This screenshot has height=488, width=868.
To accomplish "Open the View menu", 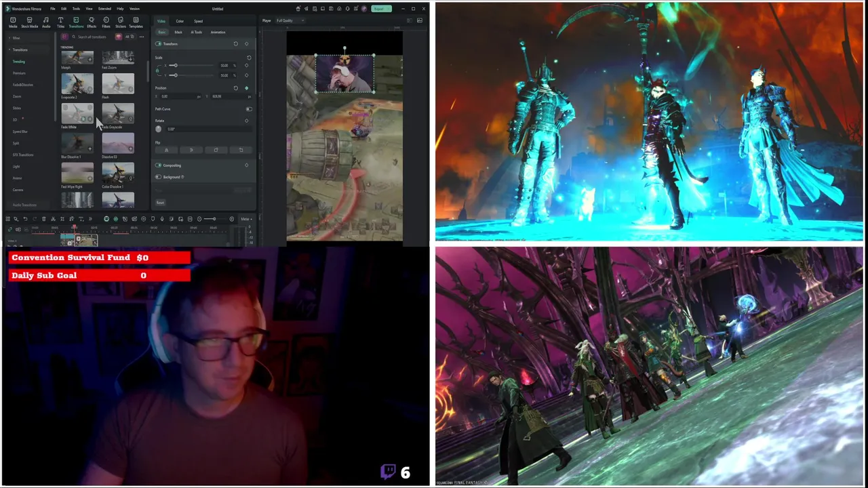I will click(x=89, y=9).
